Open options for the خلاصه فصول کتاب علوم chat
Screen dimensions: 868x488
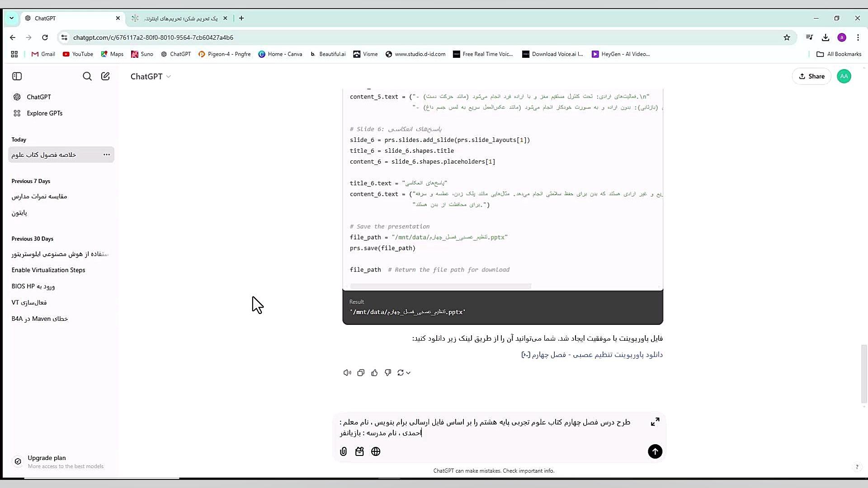(107, 155)
